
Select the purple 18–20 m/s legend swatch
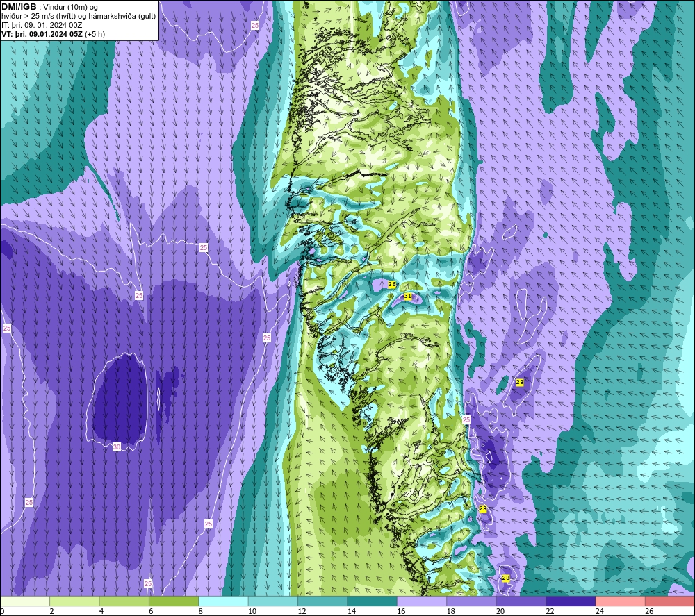tap(472, 601)
